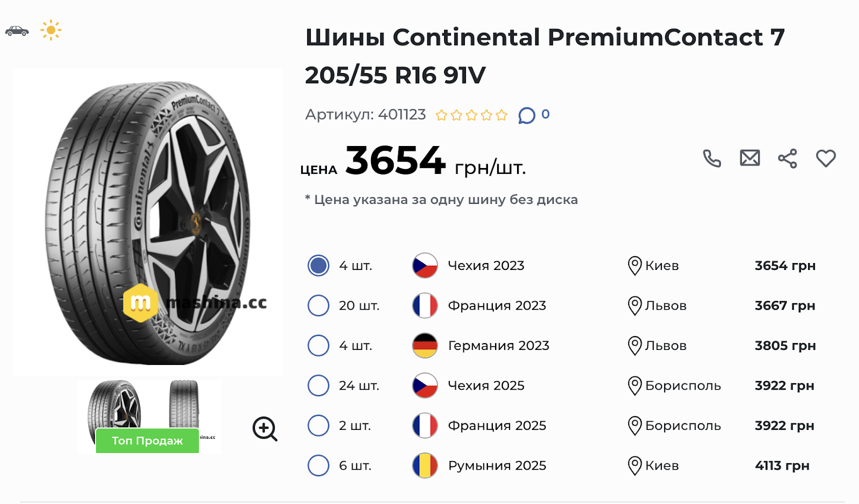Viewport: 859px width, 504px height.
Task: Click the star rating row
Action: [x=471, y=115]
